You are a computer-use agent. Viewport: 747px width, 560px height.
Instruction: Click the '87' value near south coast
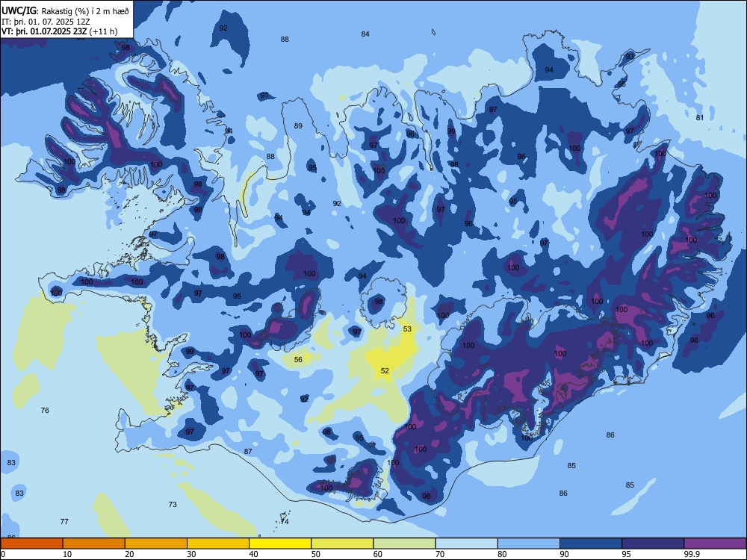point(248,451)
